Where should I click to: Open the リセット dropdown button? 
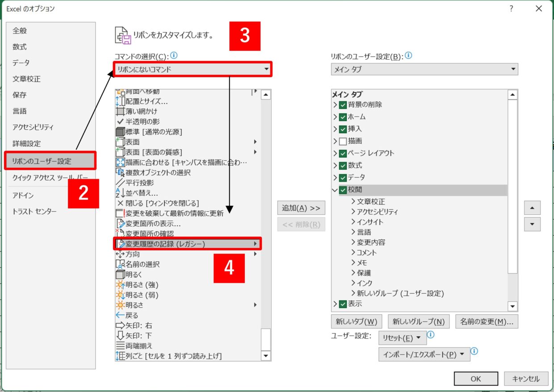point(402,338)
